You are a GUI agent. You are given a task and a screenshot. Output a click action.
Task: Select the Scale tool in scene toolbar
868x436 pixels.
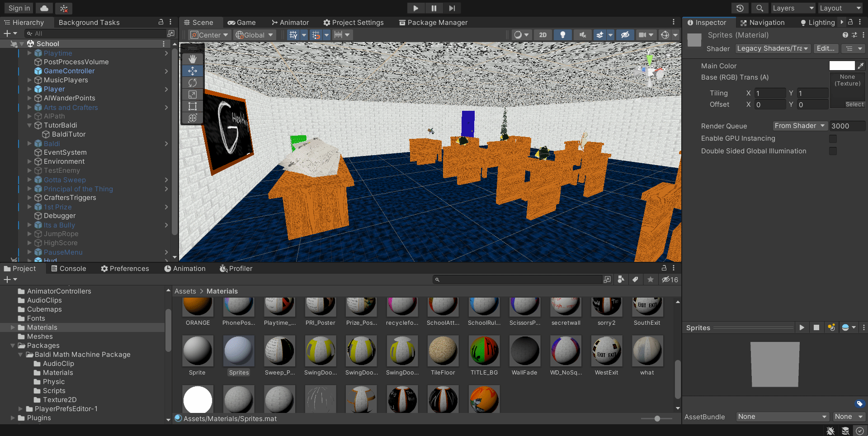coord(193,95)
